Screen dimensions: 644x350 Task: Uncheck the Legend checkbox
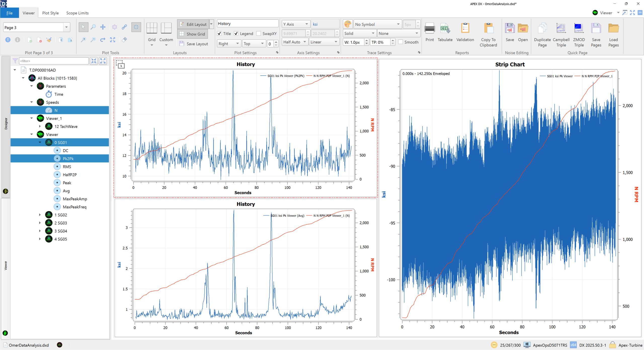click(x=236, y=33)
